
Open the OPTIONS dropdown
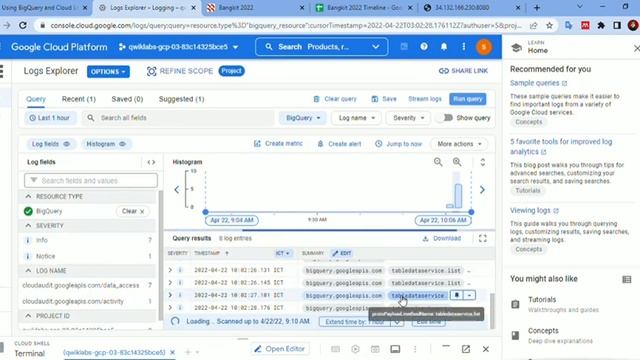coord(108,71)
